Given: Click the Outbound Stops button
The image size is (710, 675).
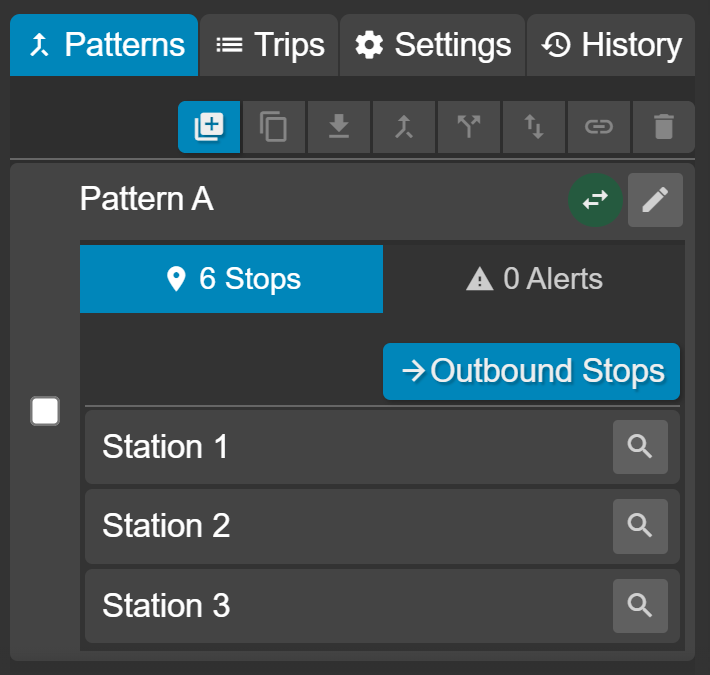Looking at the screenshot, I should pyautogui.click(x=531, y=371).
